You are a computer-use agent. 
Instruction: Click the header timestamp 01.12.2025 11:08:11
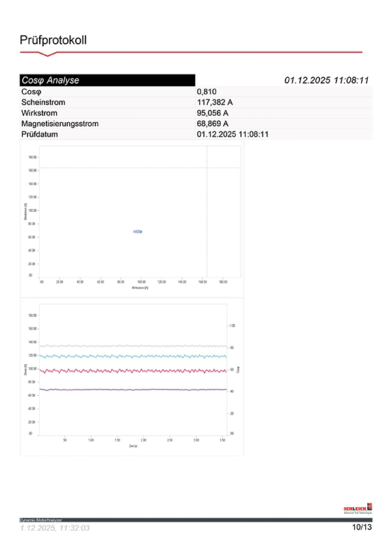point(327,80)
